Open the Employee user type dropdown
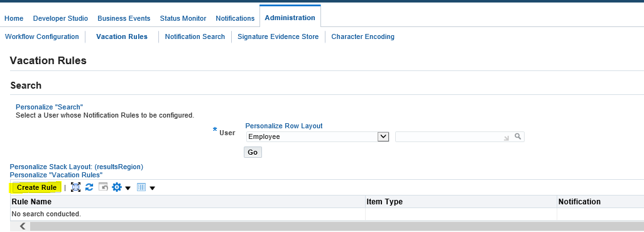This screenshot has height=232, width=644. (x=317, y=136)
